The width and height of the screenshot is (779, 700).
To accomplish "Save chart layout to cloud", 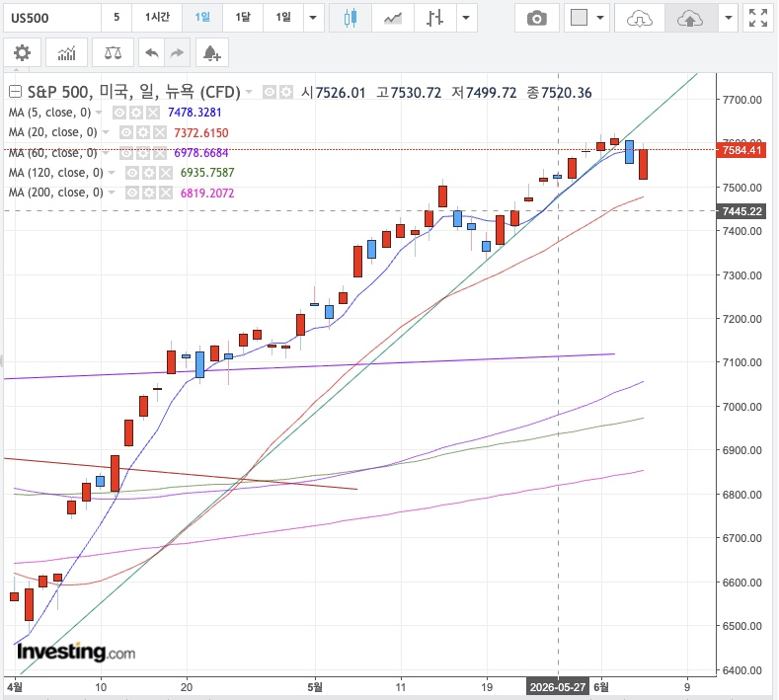I will coord(690,19).
